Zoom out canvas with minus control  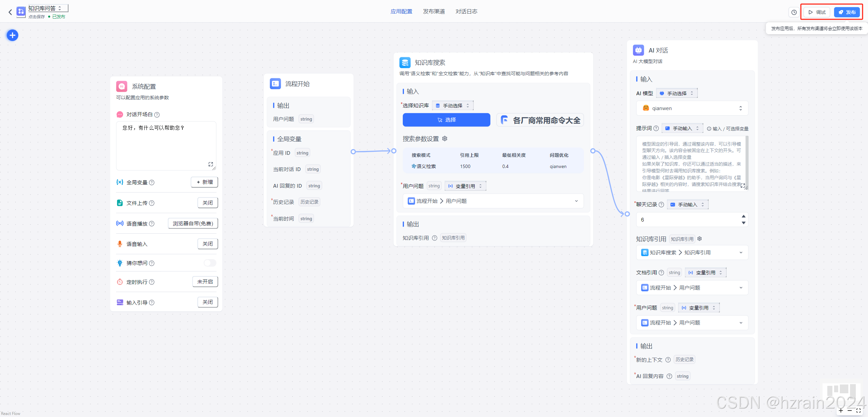click(x=850, y=411)
